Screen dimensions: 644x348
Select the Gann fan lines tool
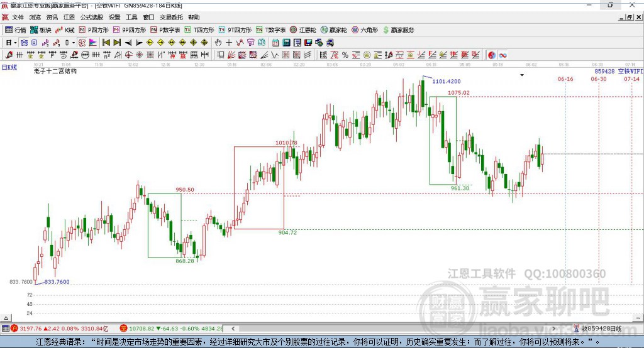231,55
